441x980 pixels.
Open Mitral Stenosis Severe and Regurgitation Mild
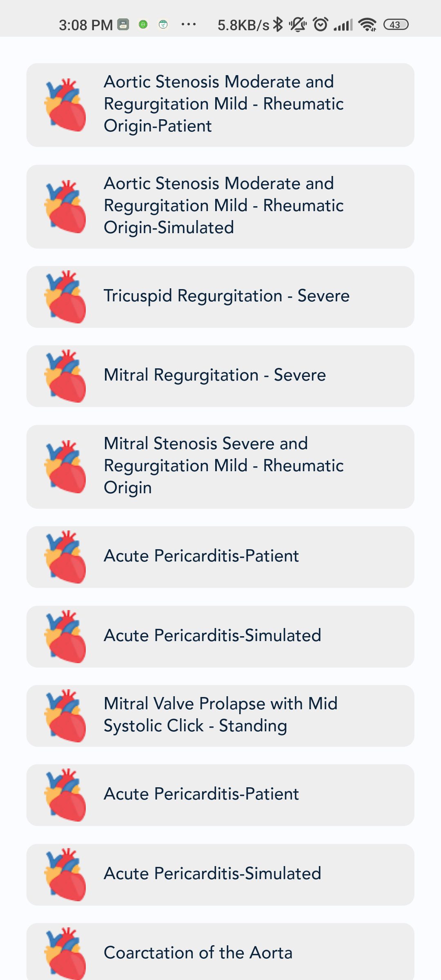pos(224,465)
